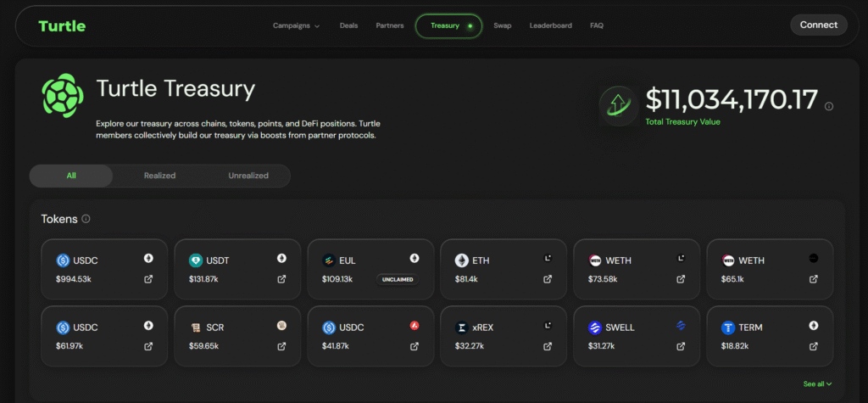Click the info icon next to Tokens
Viewport: 868px width, 403px height.
(86, 219)
